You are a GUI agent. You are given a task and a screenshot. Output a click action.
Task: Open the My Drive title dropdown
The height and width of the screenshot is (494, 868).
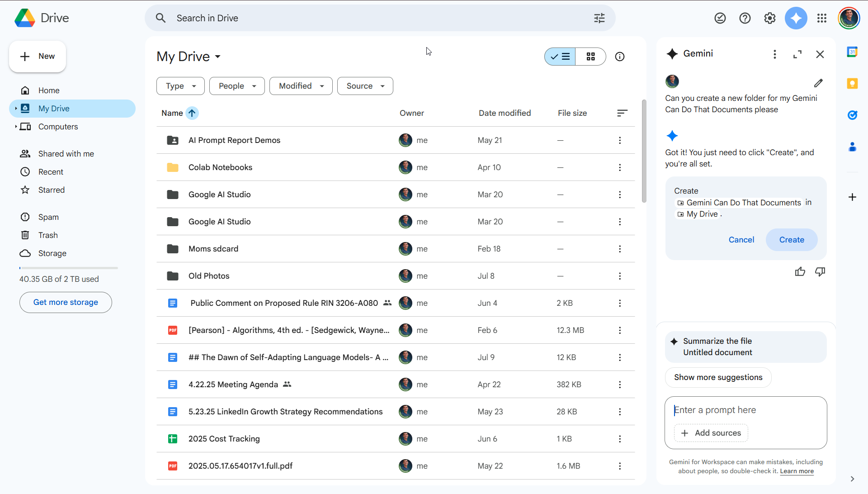pos(189,57)
